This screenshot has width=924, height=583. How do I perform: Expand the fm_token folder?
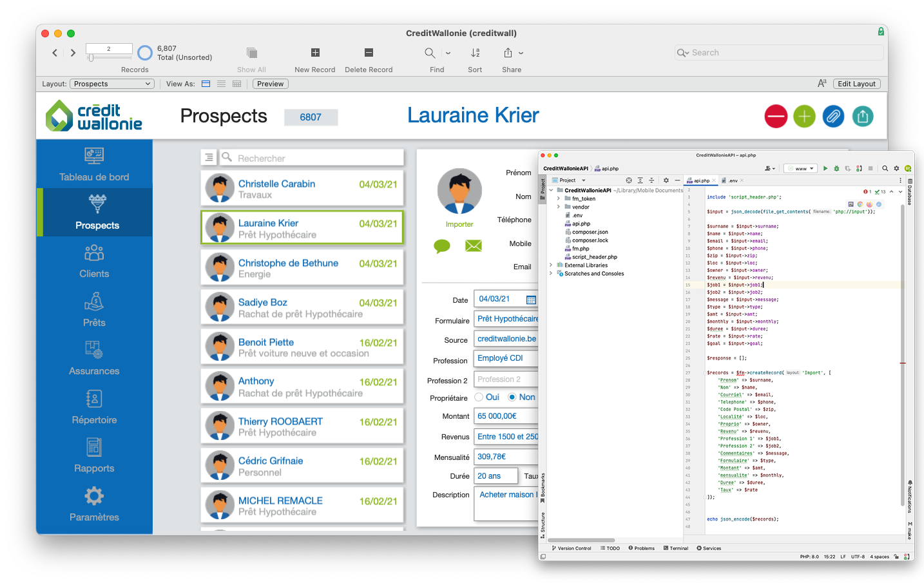(x=559, y=198)
